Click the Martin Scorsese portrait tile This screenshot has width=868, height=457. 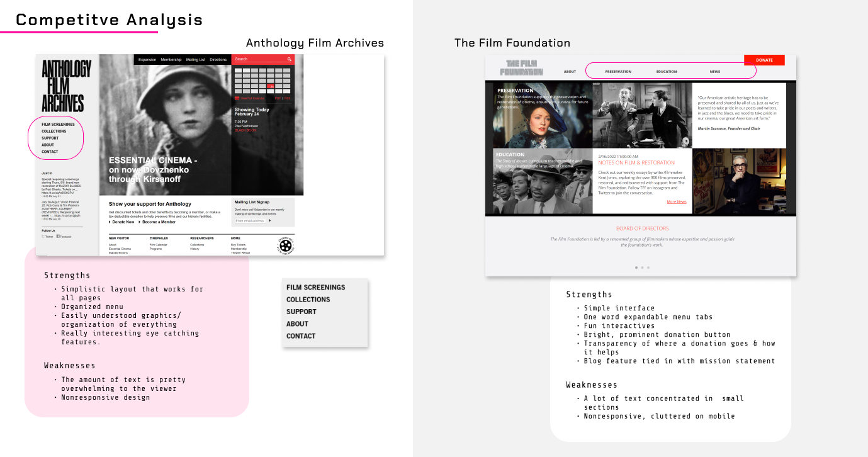click(740, 181)
